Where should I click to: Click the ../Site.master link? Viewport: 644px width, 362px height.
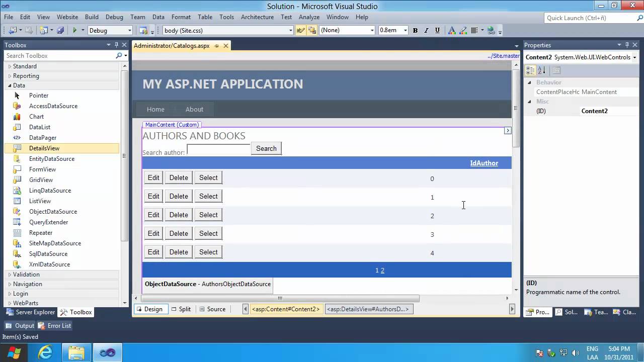[x=504, y=56]
